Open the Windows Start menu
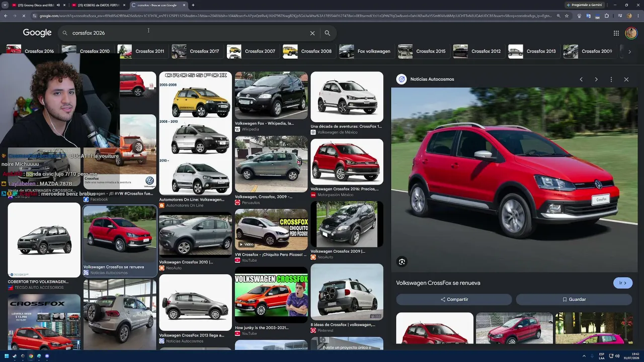This screenshot has width=644, height=362. (6, 356)
